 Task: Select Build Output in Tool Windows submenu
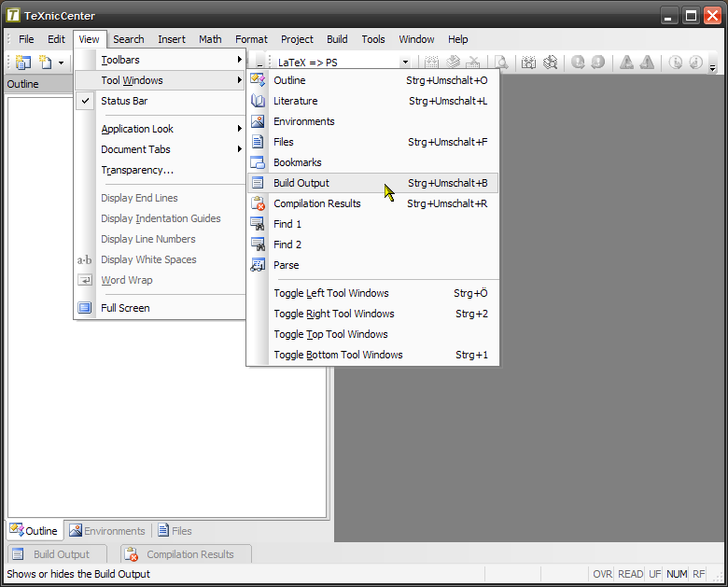pos(372,183)
